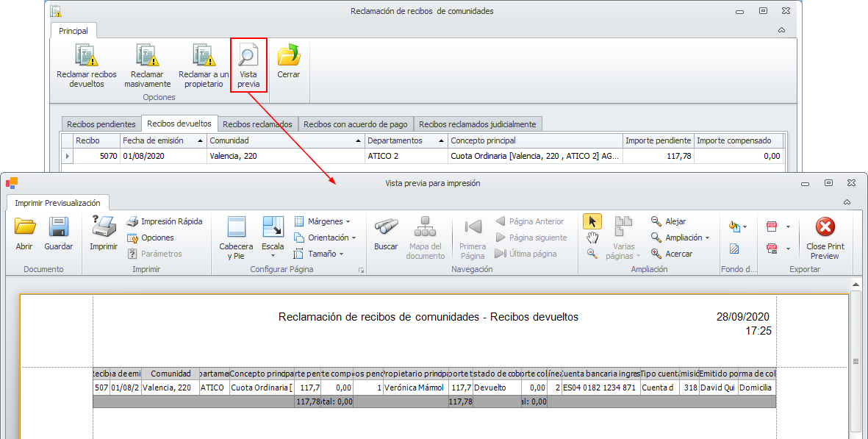Open Export PDF format dropdown arrow
868x439 pixels.
click(x=789, y=226)
